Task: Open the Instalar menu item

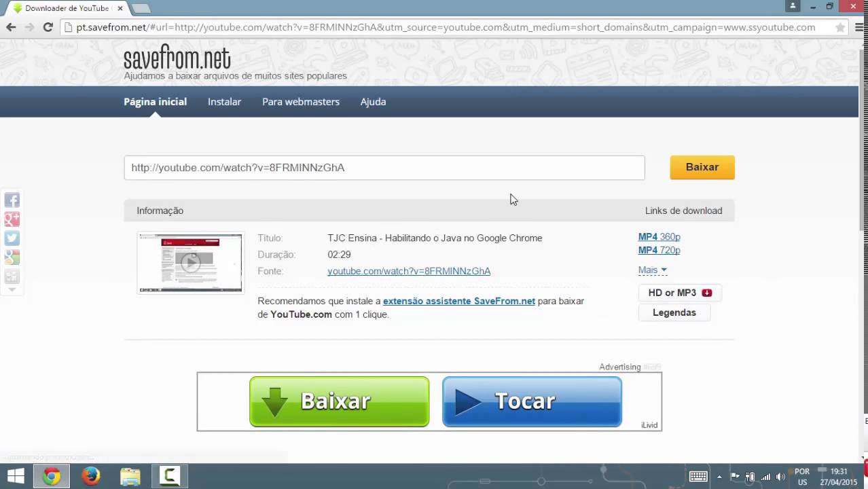Action: 224,101
